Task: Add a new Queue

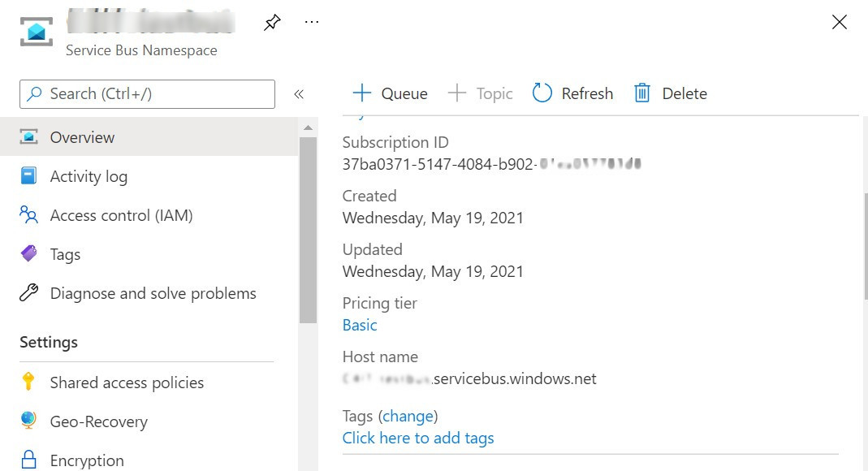Action: pyautogui.click(x=390, y=93)
